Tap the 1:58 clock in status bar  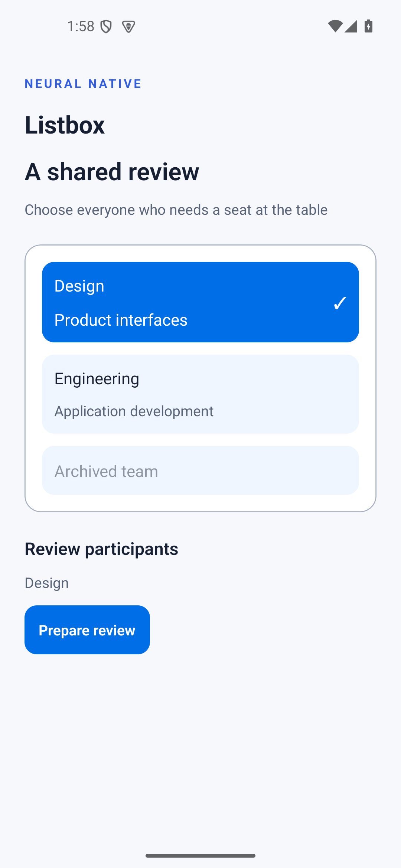point(81,26)
